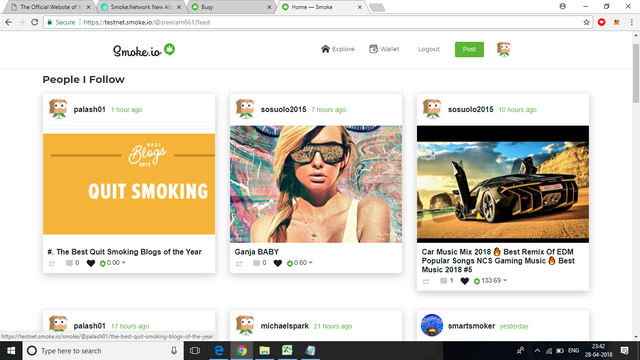Open comments on the Car Music Mix post
Viewport: 640px width, 360px height.
pyautogui.click(x=447, y=281)
